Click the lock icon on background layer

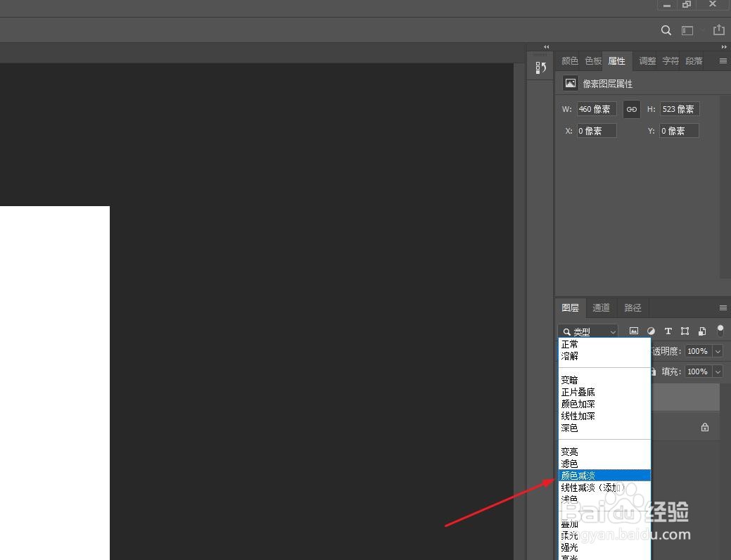pyautogui.click(x=705, y=427)
